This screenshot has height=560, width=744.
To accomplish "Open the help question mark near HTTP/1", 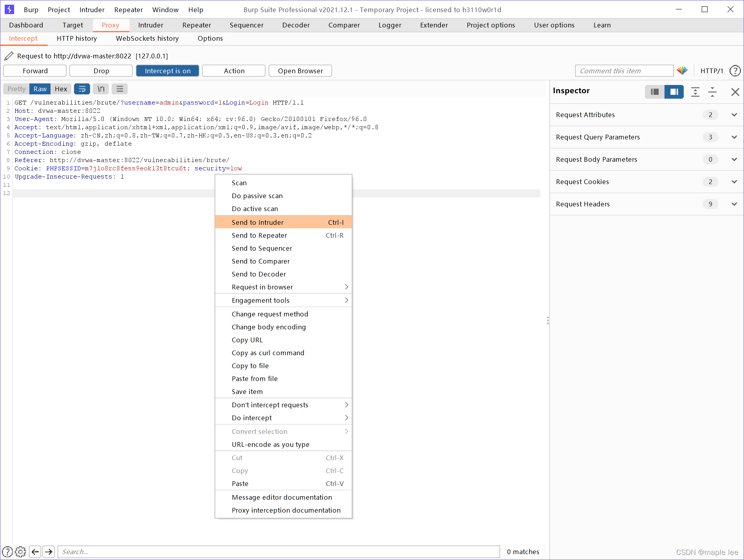I will [735, 71].
